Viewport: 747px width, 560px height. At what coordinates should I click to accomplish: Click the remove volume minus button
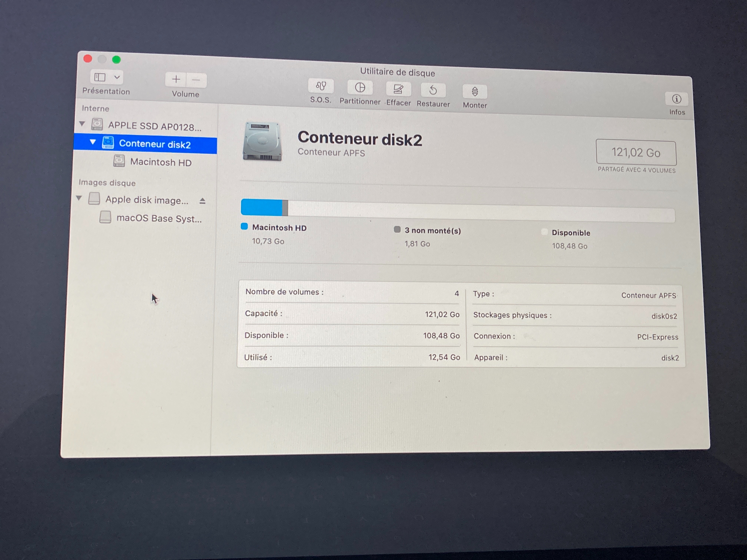(x=196, y=80)
